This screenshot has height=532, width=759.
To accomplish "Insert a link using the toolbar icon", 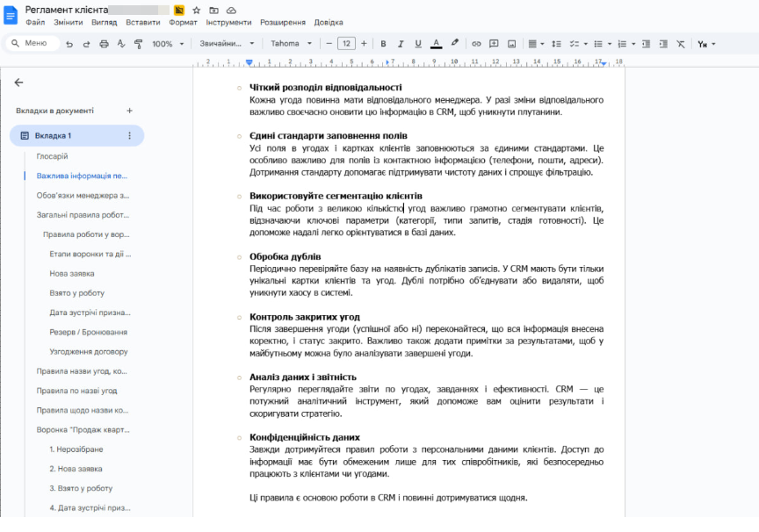I will point(476,42).
